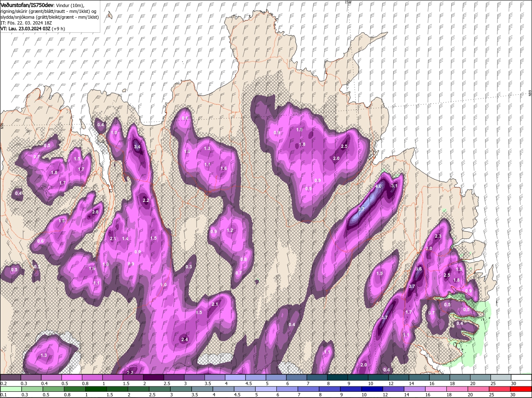Click the 3.1 precipitation value label
This screenshot has width=532, height=398.
pyautogui.click(x=394, y=186)
